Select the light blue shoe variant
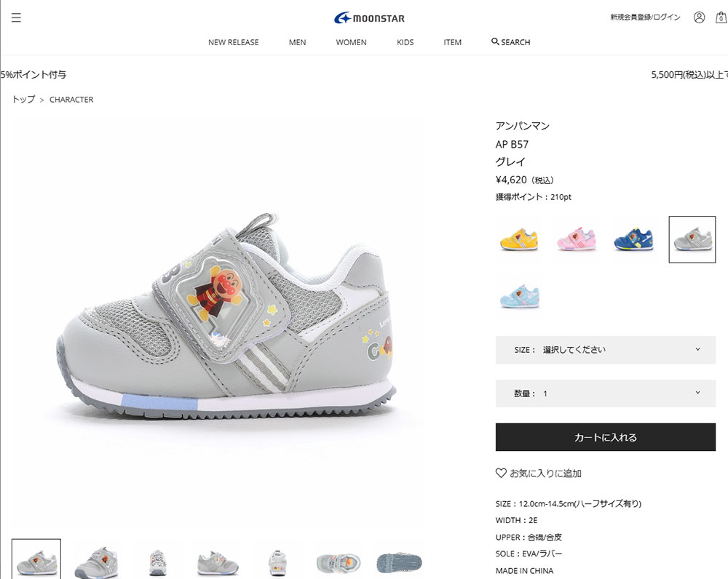This screenshot has width=728, height=579. [519, 297]
